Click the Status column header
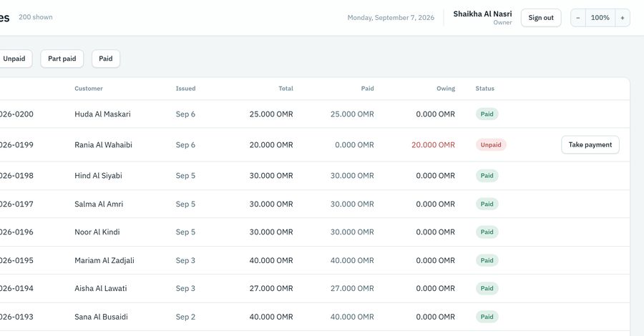644x336 pixels. pos(485,89)
